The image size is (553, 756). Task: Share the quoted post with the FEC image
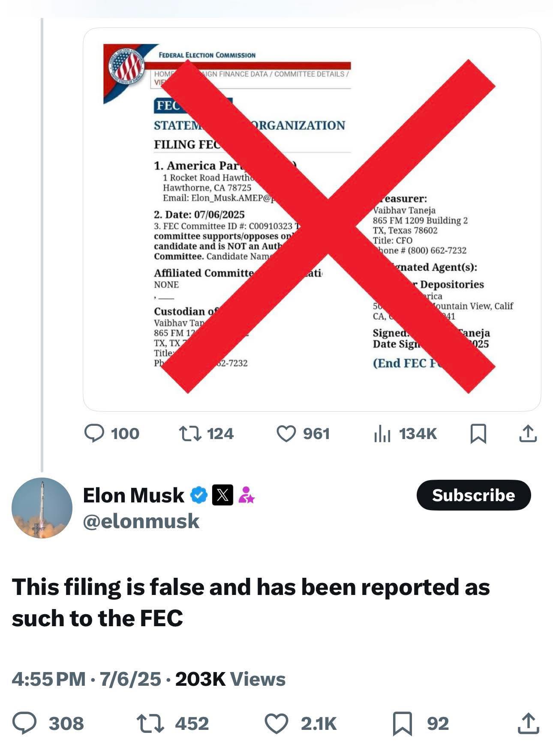point(528,433)
